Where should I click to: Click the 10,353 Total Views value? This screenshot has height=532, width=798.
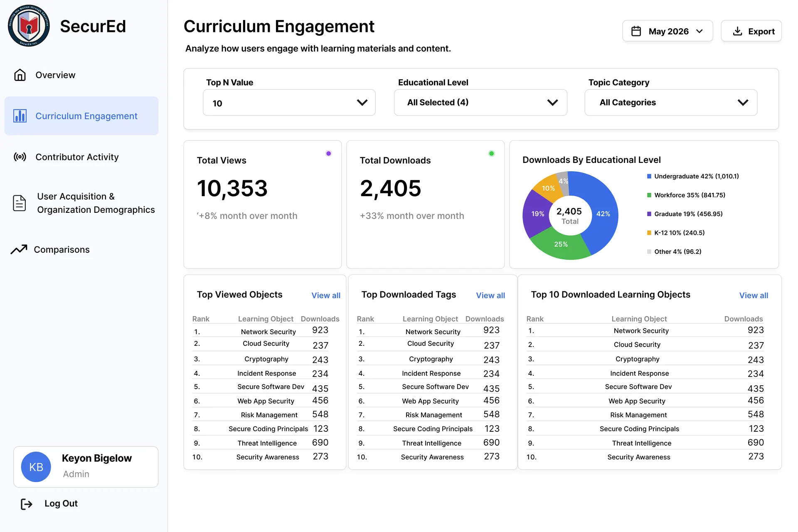(x=232, y=188)
